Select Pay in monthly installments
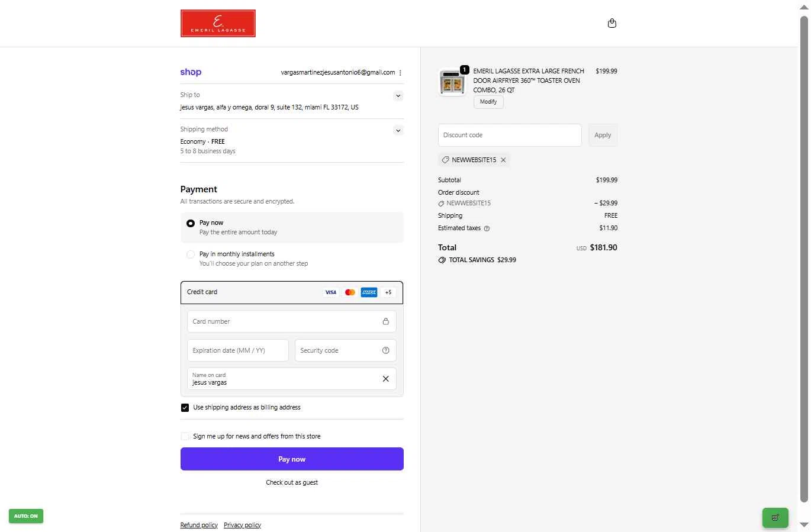811x532 pixels. [x=190, y=254]
